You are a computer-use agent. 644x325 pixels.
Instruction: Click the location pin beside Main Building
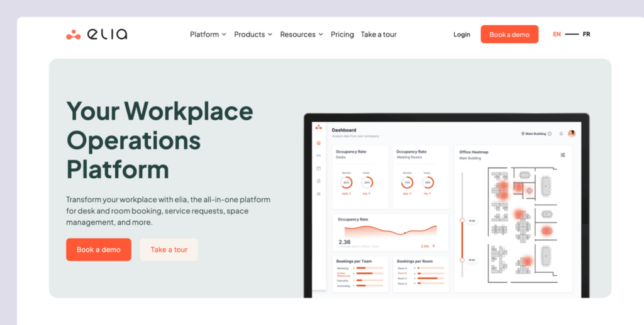click(523, 134)
